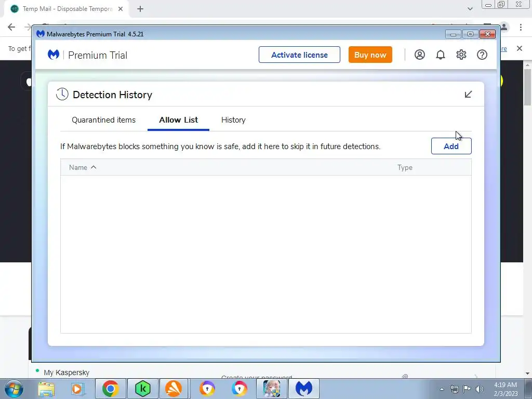Switch to the Quarantined items tab

tap(103, 120)
